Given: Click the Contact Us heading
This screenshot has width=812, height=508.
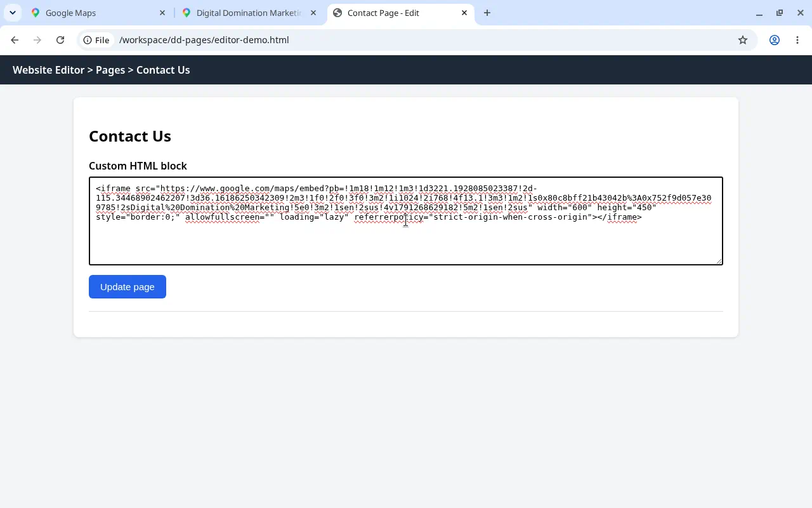Looking at the screenshot, I should click(130, 136).
